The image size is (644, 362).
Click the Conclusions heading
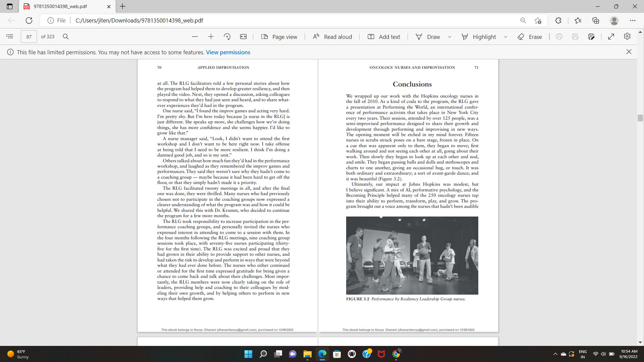tap(412, 84)
